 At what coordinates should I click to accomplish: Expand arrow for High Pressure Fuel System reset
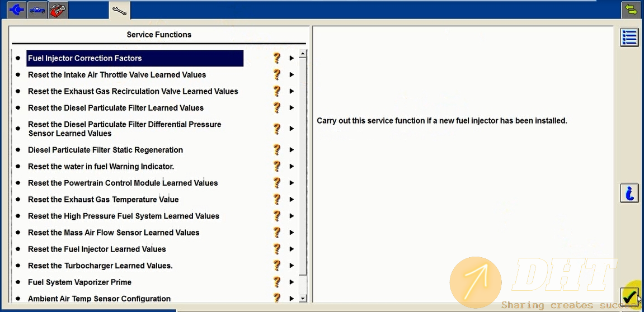[292, 216]
